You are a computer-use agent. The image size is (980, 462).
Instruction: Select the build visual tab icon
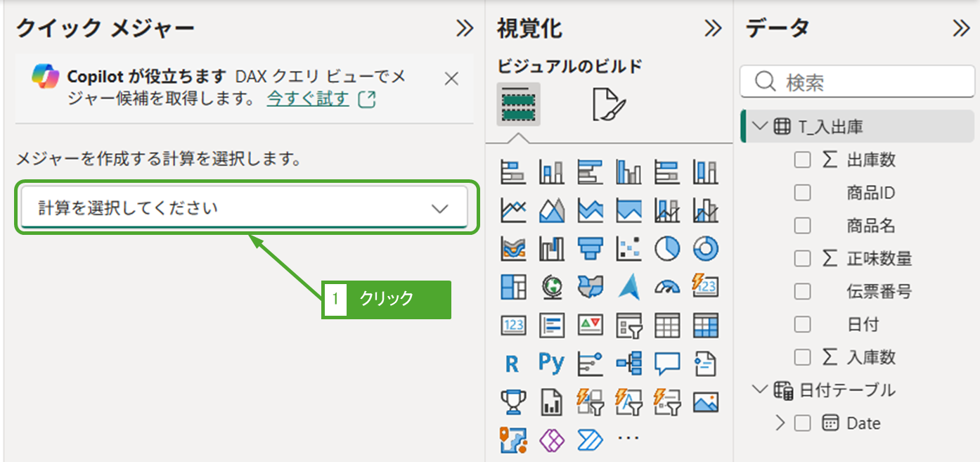point(518,104)
